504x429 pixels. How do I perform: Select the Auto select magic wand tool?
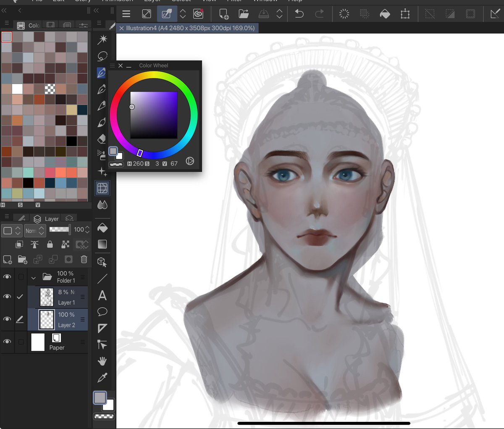tap(102, 39)
